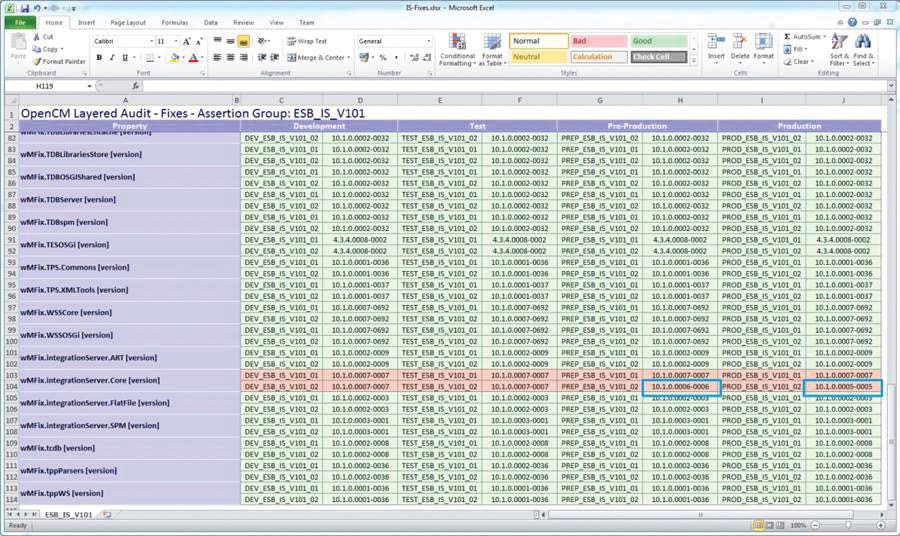900x536 pixels.
Task: Open the Calibri font name dropdown
Action: (x=152, y=41)
